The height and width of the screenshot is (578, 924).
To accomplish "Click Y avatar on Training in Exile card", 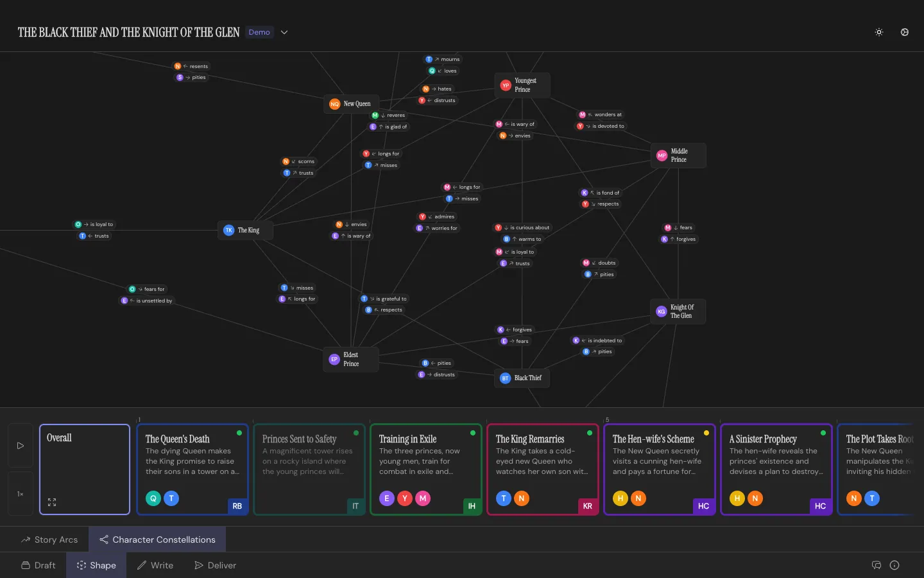I will click(405, 498).
